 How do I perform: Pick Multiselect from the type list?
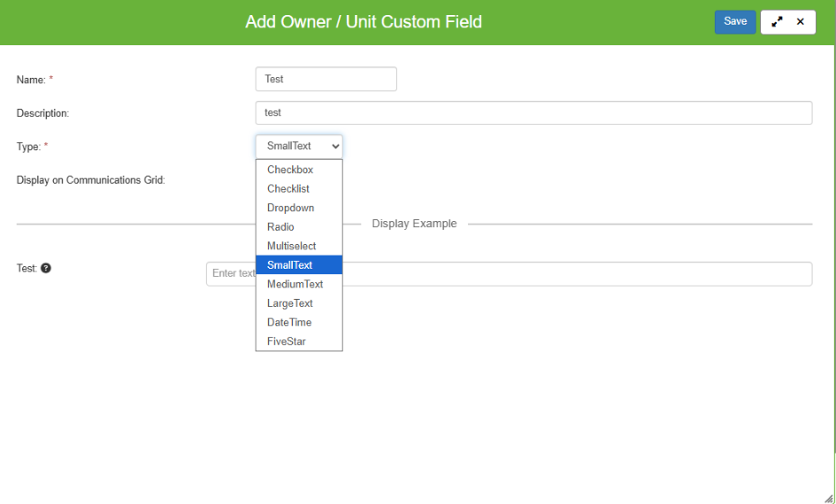point(299,246)
